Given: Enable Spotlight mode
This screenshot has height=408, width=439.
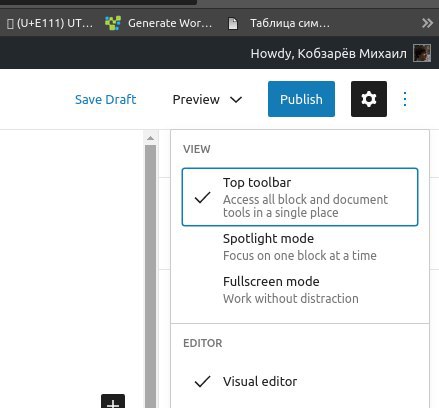Looking at the screenshot, I should 300,247.
